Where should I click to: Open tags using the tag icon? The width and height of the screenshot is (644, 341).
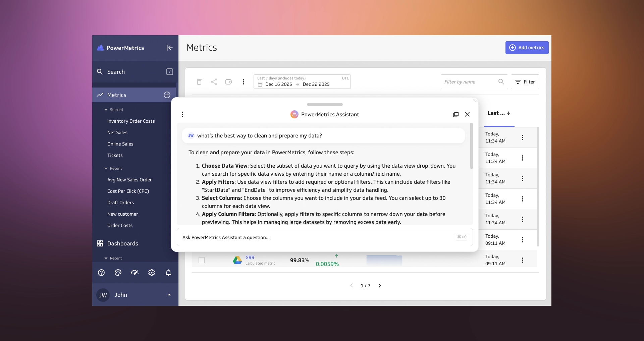[x=229, y=82]
